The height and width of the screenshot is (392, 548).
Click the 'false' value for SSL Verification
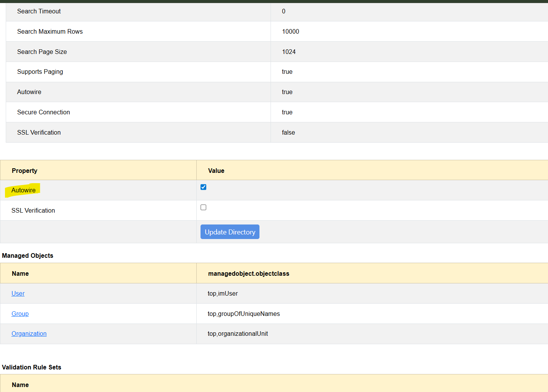288,132
